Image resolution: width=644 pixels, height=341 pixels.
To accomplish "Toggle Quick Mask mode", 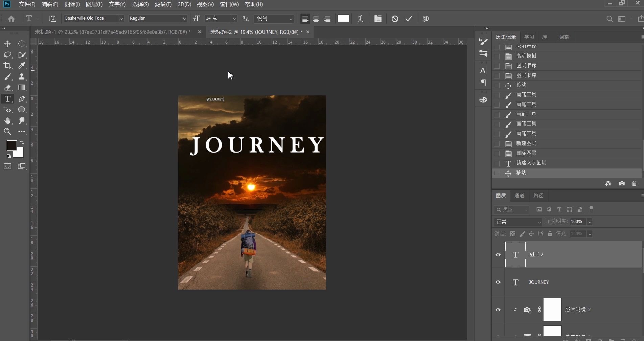I will tap(7, 166).
